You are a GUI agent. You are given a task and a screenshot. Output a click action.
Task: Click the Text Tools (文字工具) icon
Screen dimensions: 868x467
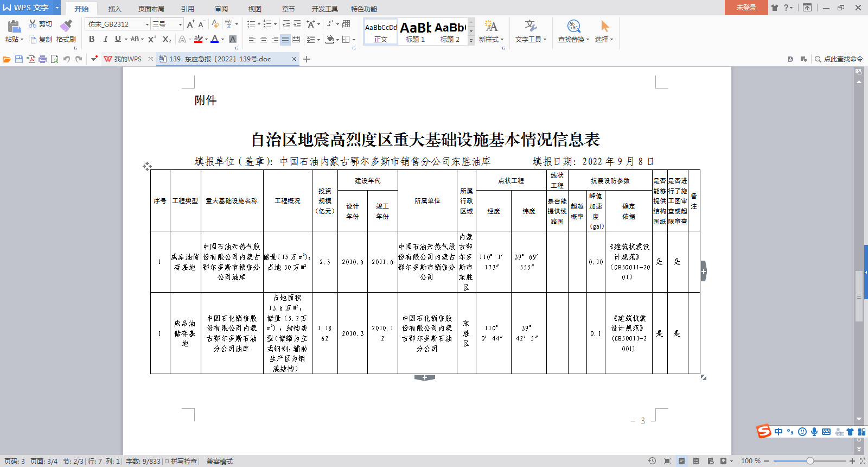(531, 26)
